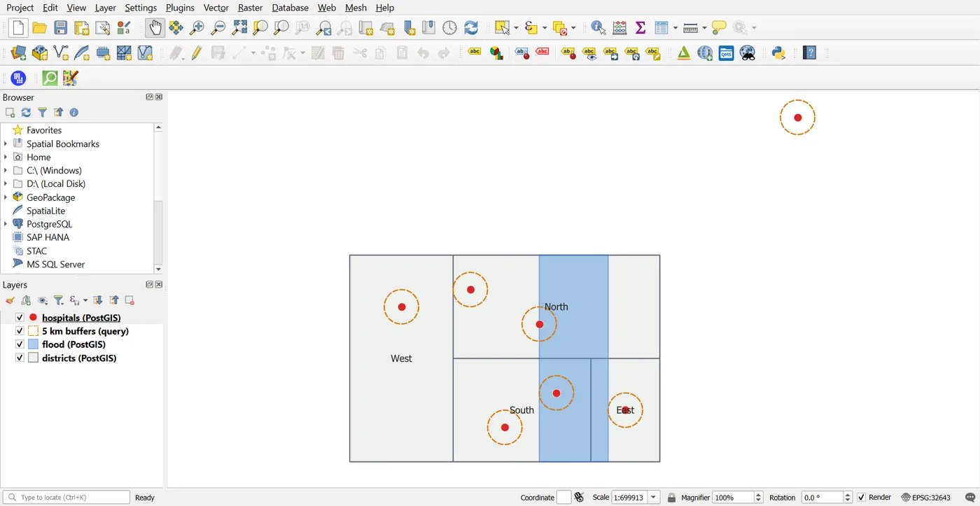Open the Database menu
Screen dimensions: 980x506
pos(290,8)
